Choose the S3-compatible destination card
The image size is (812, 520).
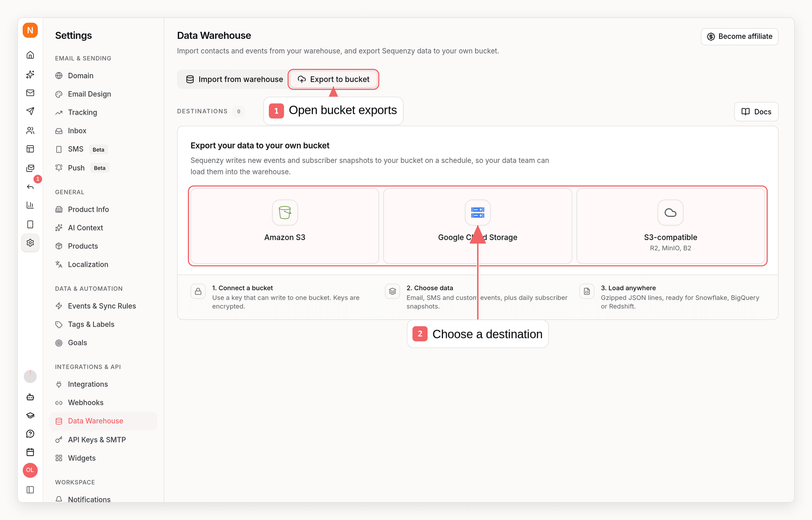pyautogui.click(x=670, y=226)
